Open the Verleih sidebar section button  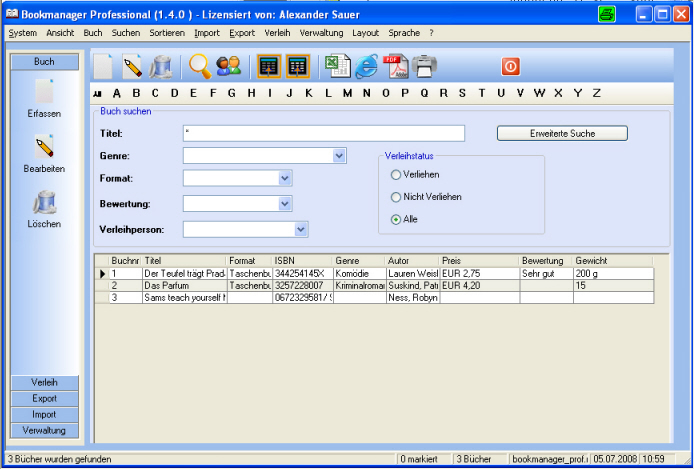(x=44, y=383)
